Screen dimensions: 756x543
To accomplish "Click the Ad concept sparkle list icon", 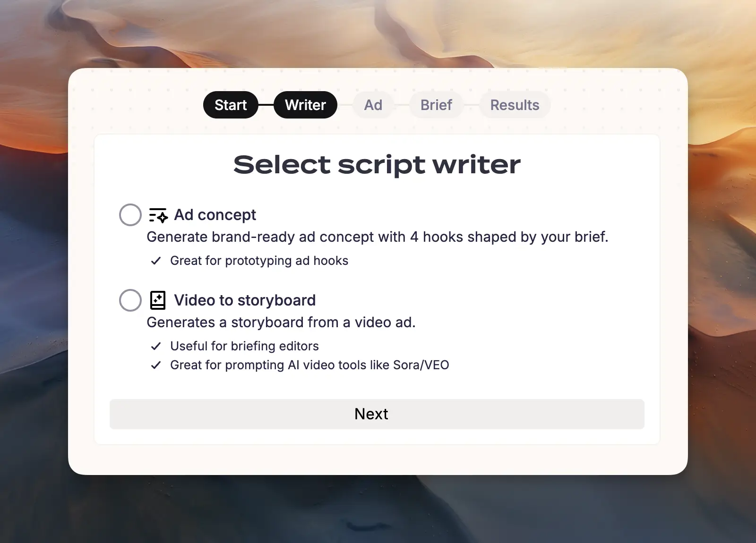I will click(x=158, y=215).
